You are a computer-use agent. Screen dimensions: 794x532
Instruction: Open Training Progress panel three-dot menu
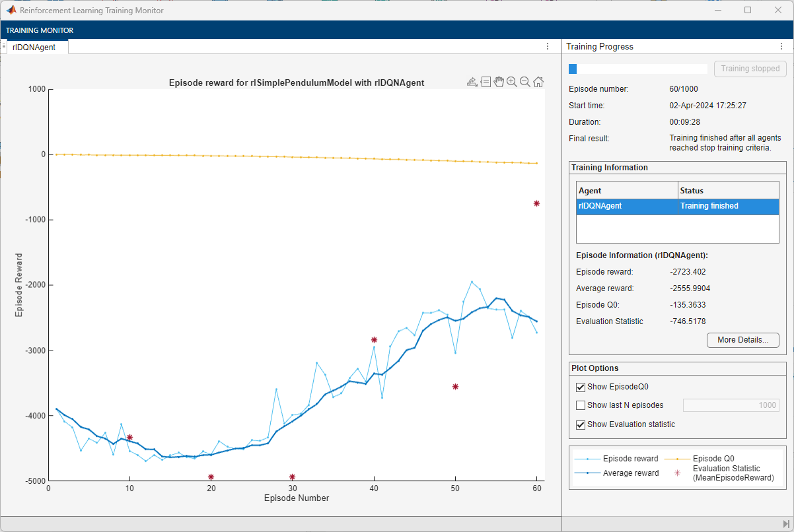(x=781, y=47)
